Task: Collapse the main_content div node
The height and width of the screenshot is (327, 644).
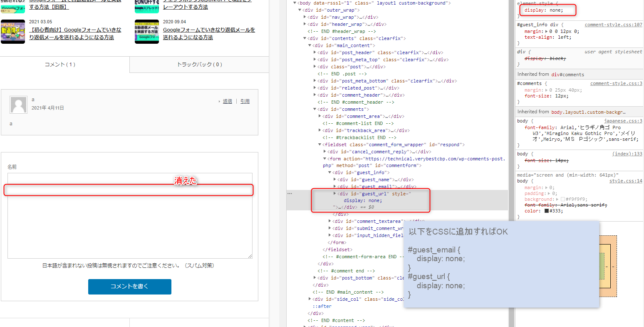Action: point(310,45)
